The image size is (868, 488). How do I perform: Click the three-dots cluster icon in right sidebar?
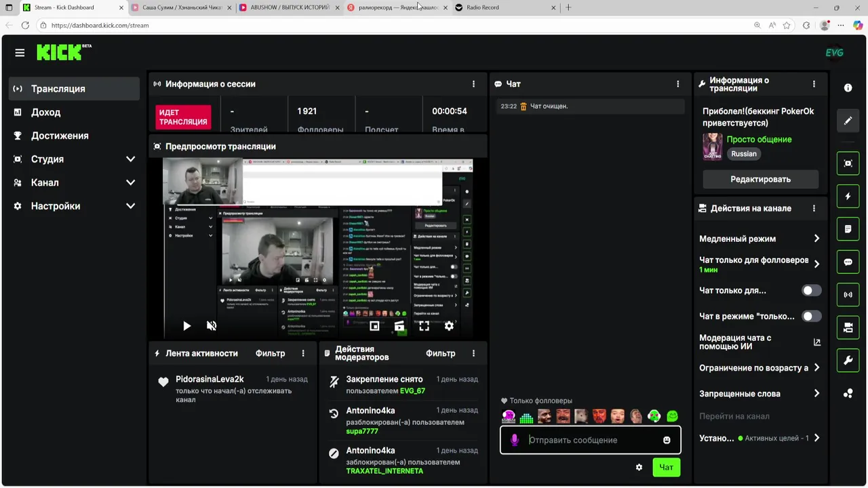pos(848,394)
